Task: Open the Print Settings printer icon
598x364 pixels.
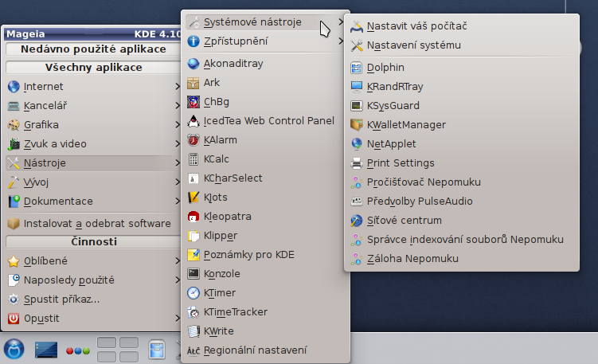Action: pos(357,163)
